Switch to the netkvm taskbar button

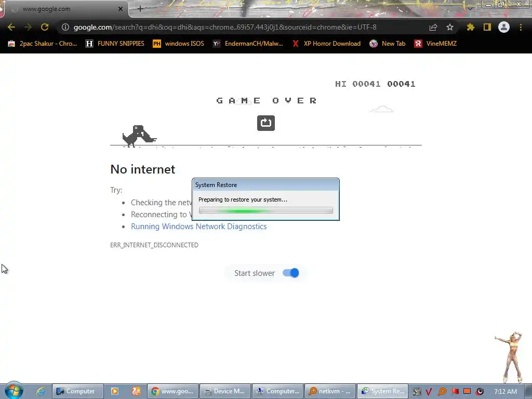(x=330, y=391)
